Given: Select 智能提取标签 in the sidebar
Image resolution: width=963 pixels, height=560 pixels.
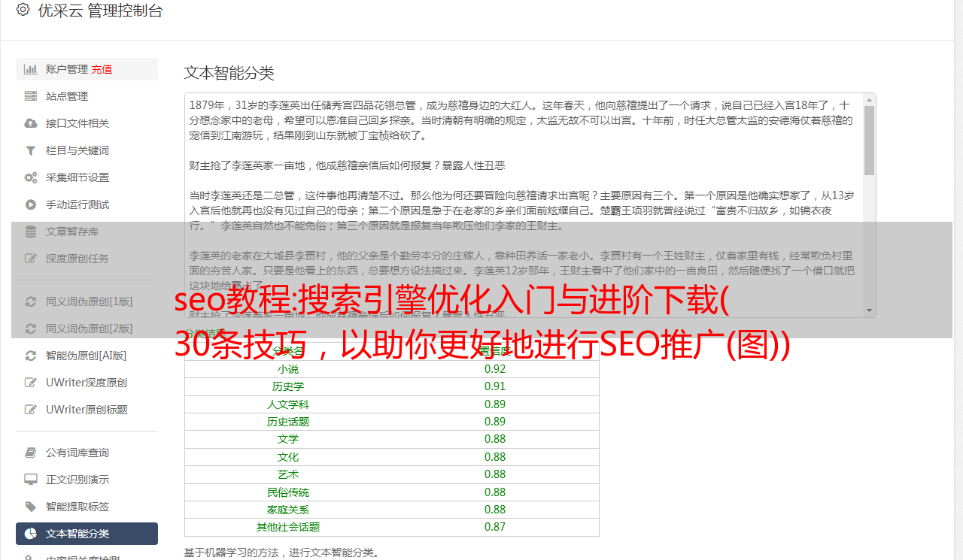Looking at the screenshot, I should [x=87, y=507].
